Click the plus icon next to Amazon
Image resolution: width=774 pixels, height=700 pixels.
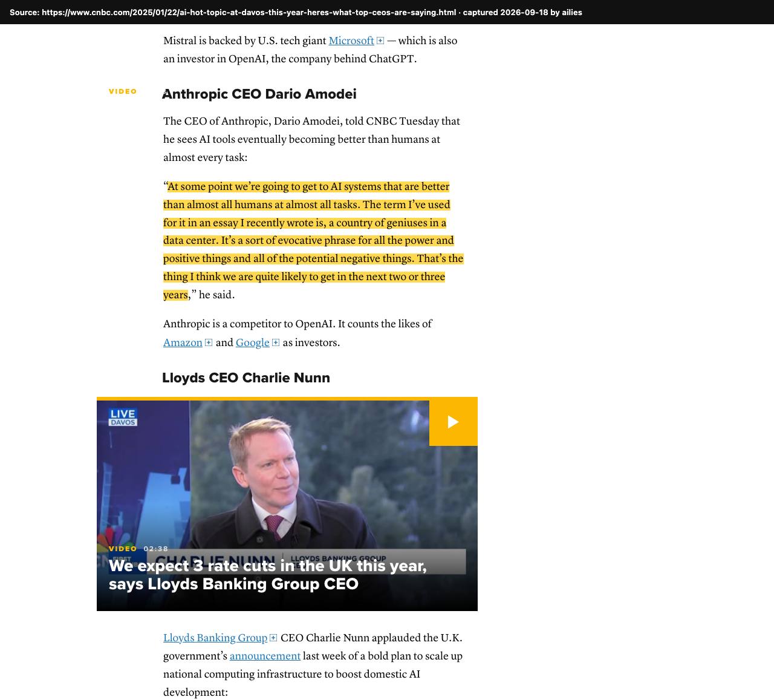click(209, 342)
